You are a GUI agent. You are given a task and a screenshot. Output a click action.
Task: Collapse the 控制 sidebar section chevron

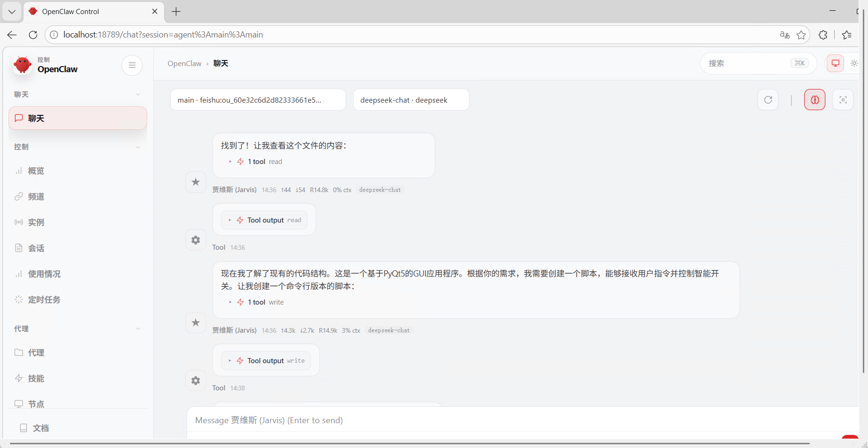click(x=138, y=147)
